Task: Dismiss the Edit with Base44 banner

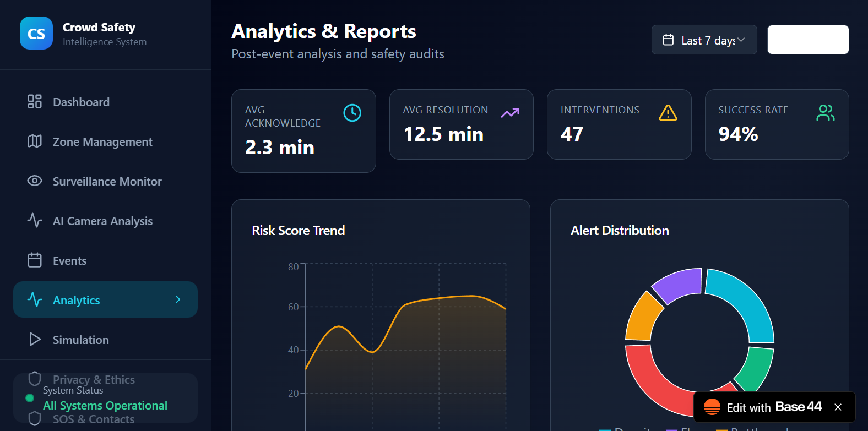Action: click(838, 407)
